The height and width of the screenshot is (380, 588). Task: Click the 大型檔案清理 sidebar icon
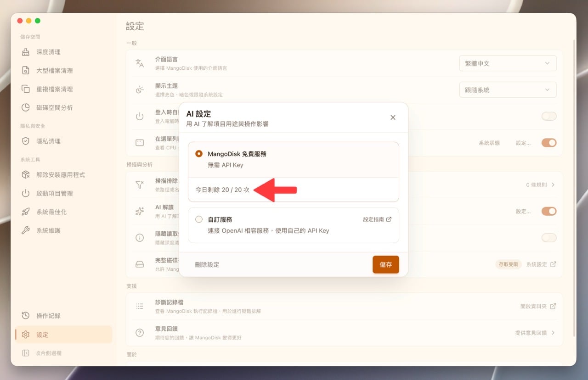point(26,70)
